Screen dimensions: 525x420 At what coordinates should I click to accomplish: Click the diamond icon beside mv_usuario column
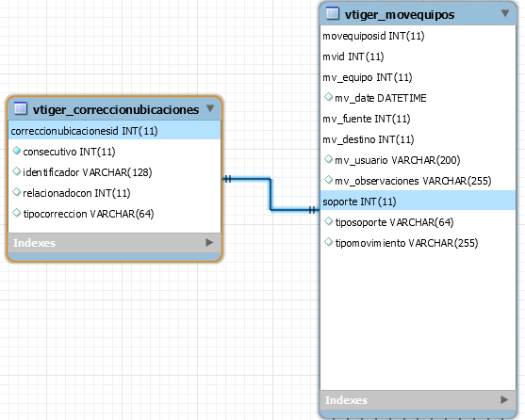tap(328, 159)
